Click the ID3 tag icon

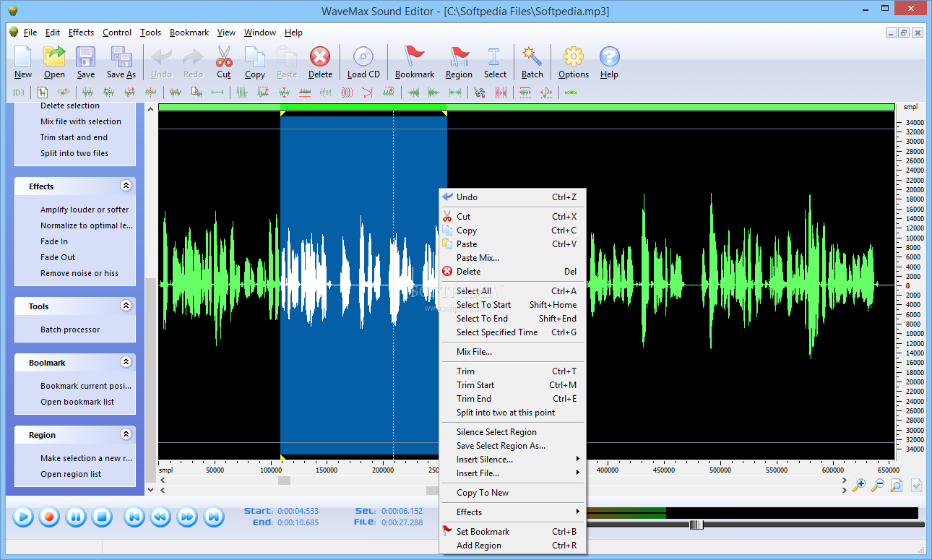18,92
